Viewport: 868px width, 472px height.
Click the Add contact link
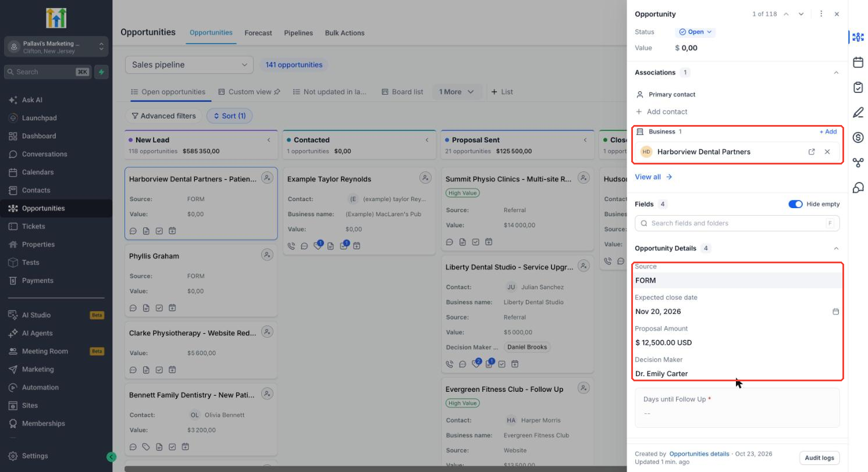tap(661, 112)
